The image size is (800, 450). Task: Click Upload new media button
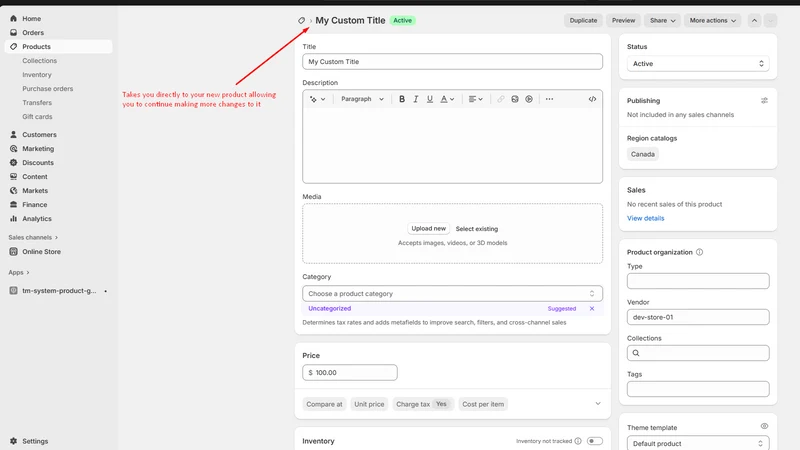pos(429,229)
